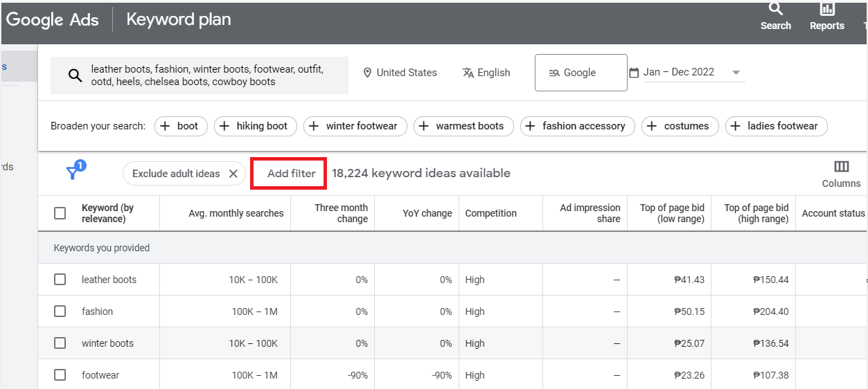Screen dimensions: 868x389
Task: Click the ₱136.54 high bid value
Action: tap(771, 343)
